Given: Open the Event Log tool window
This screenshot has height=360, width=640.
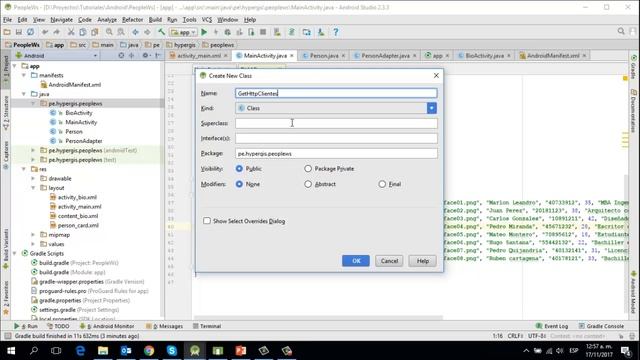Looking at the screenshot, I should [x=551, y=326].
